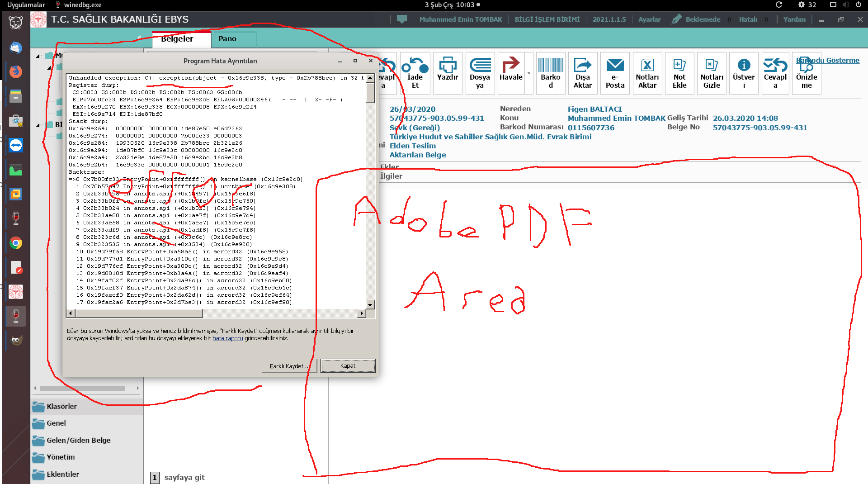This screenshot has height=484, width=868.
Task: Click the dialog's scroll left arrow
Action: [71, 313]
